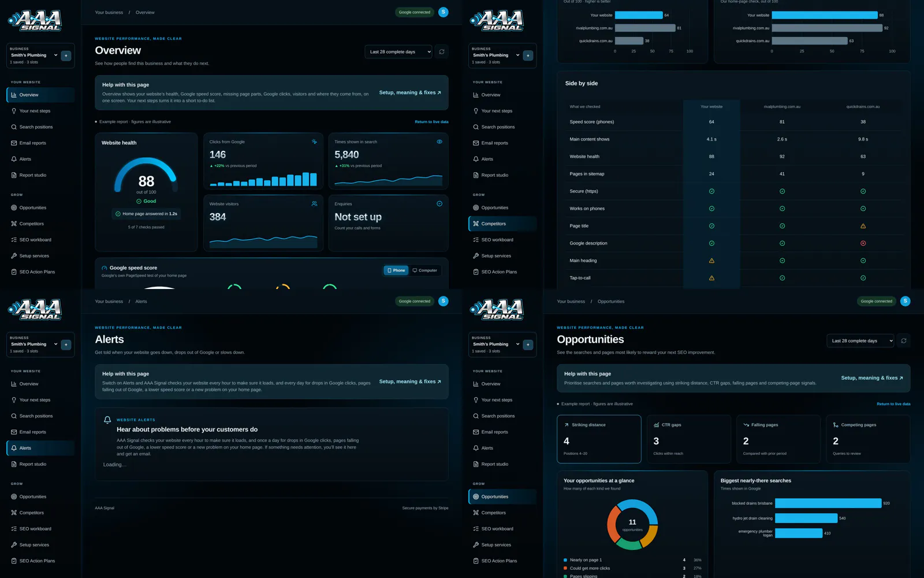Image resolution: width=924 pixels, height=578 pixels.
Task: Click Website health 88 gauge arc
Action: (x=146, y=175)
